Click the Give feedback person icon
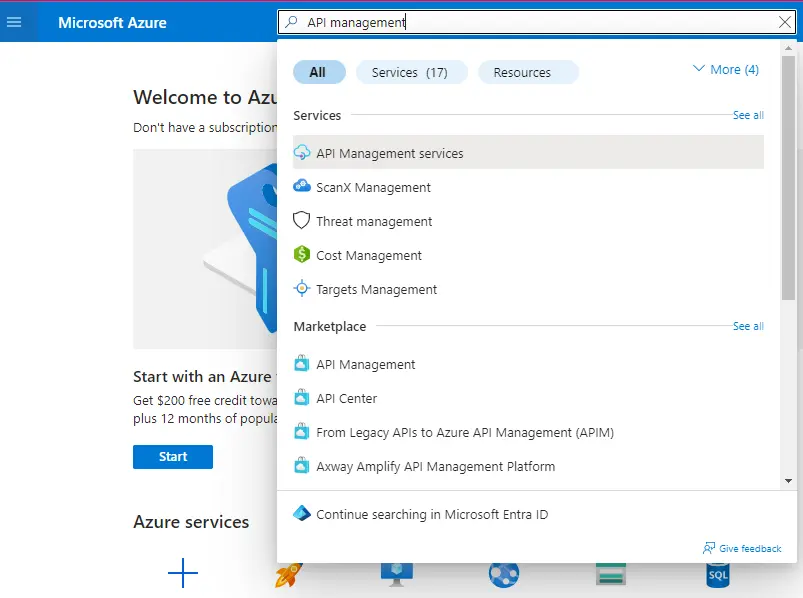 (709, 548)
